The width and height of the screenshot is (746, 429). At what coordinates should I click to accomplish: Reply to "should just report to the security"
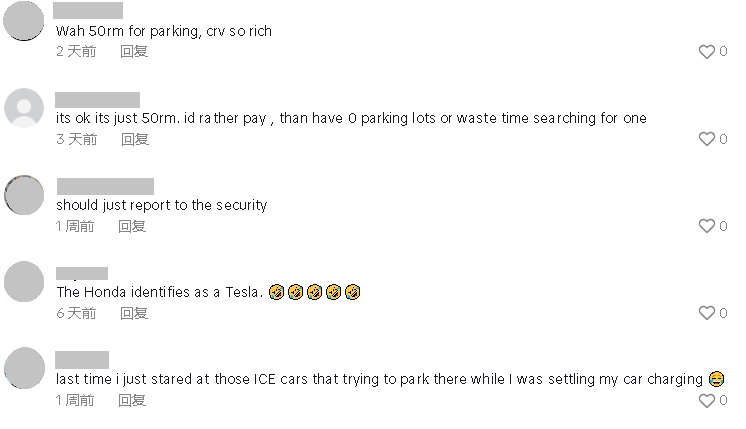tap(132, 226)
